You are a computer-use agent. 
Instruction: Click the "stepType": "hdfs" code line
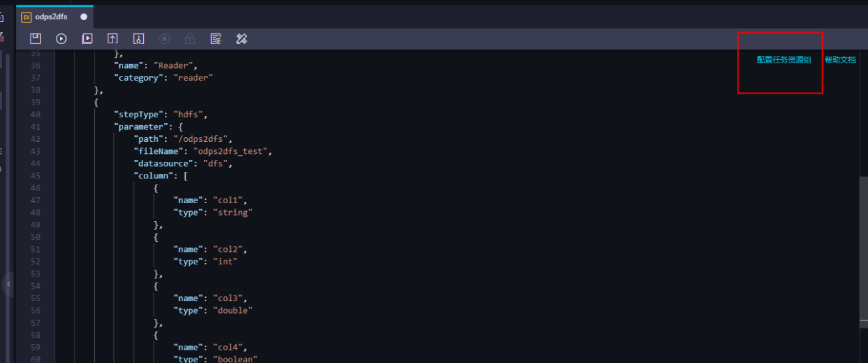click(160, 115)
